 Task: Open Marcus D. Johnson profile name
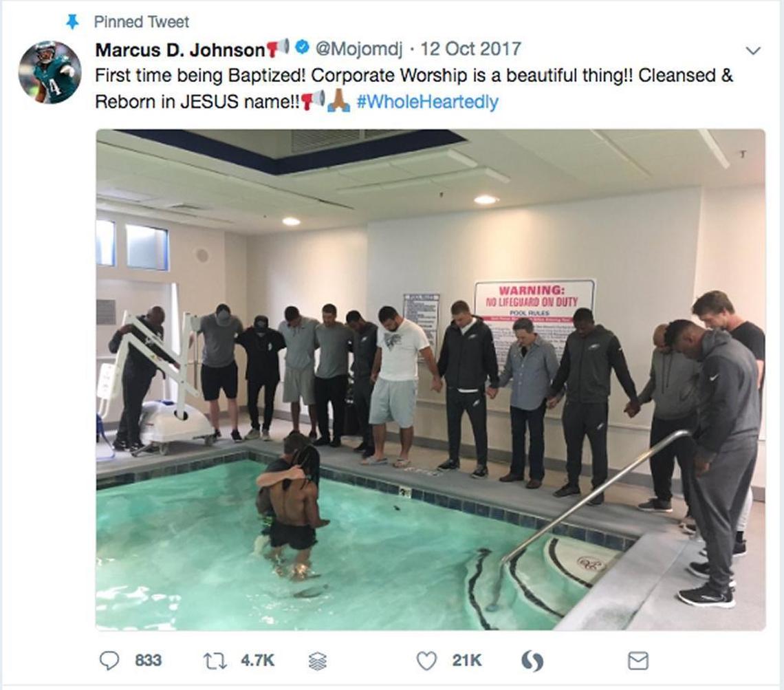pos(180,50)
